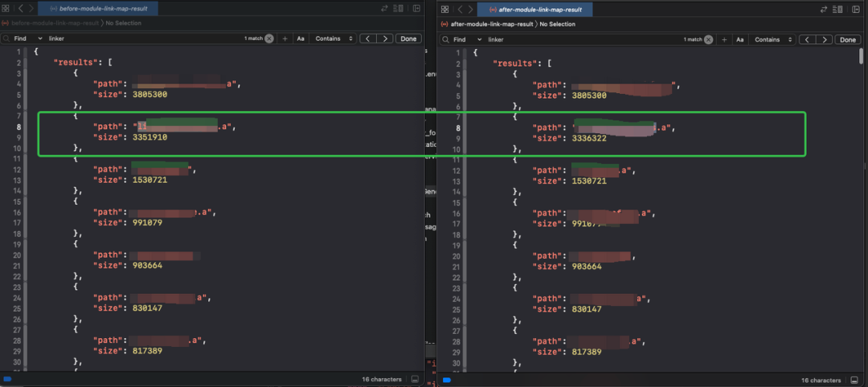Select the before-module-link-map-result tab

(x=99, y=9)
